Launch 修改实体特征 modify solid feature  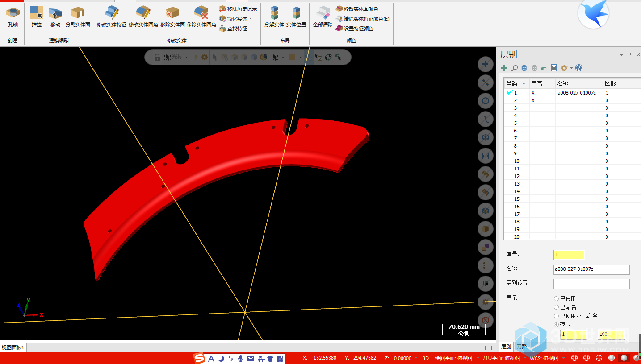point(112,17)
